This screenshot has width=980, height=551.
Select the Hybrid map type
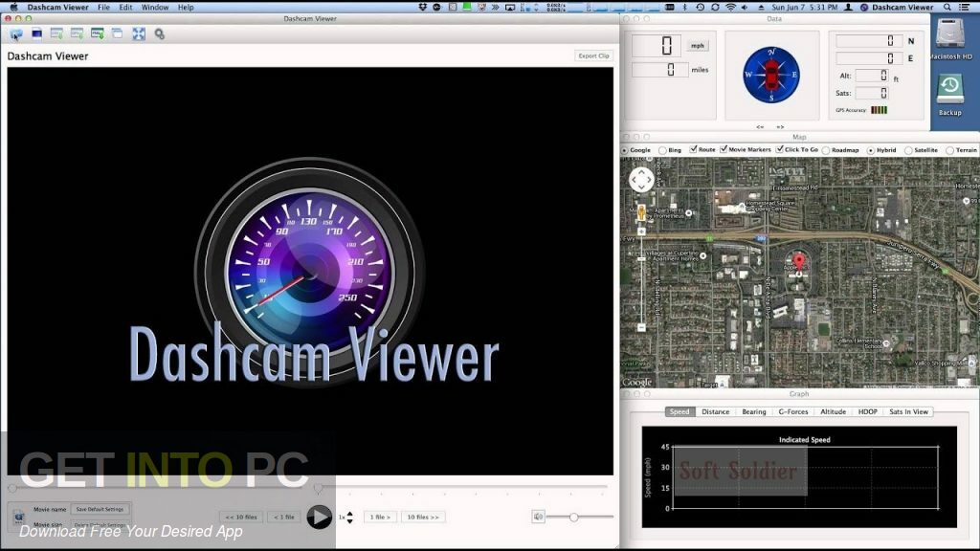[x=871, y=150]
